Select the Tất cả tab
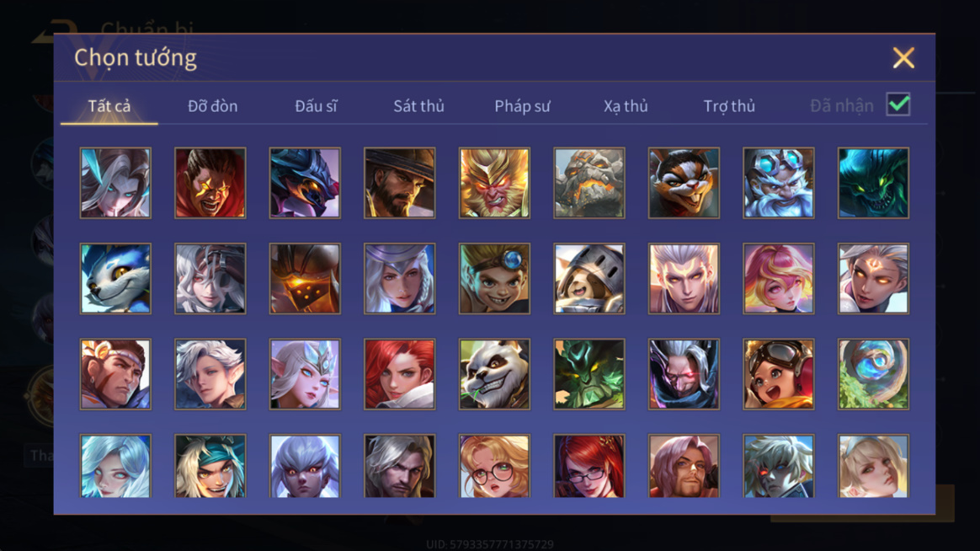Viewport: 980px width, 551px height. pos(109,106)
